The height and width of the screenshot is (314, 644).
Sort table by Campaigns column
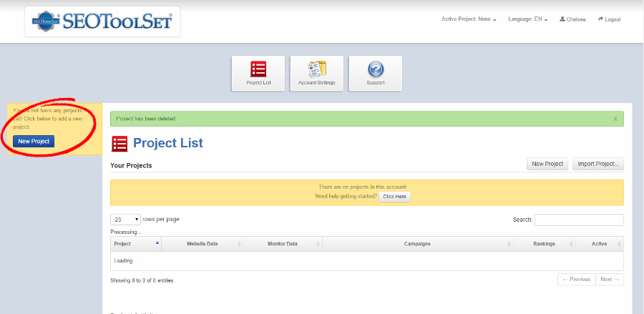[x=418, y=244]
